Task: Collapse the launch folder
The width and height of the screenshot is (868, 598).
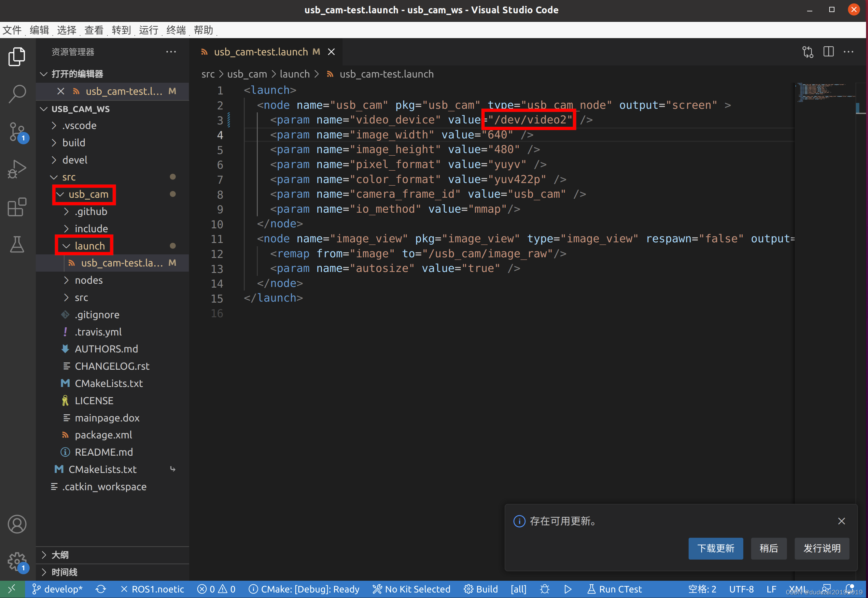Action: (112, 246)
